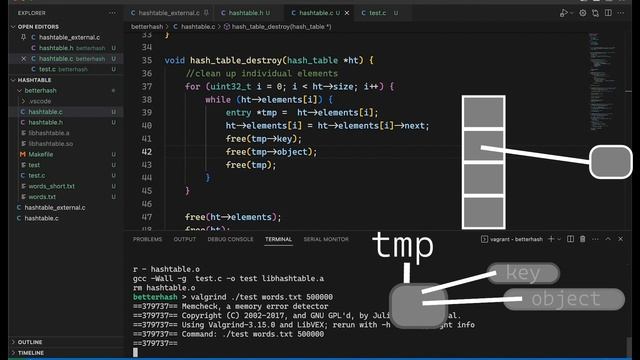Open hashtable.c in betterhash folder
The height and width of the screenshot is (360, 640).
[x=65, y=112]
